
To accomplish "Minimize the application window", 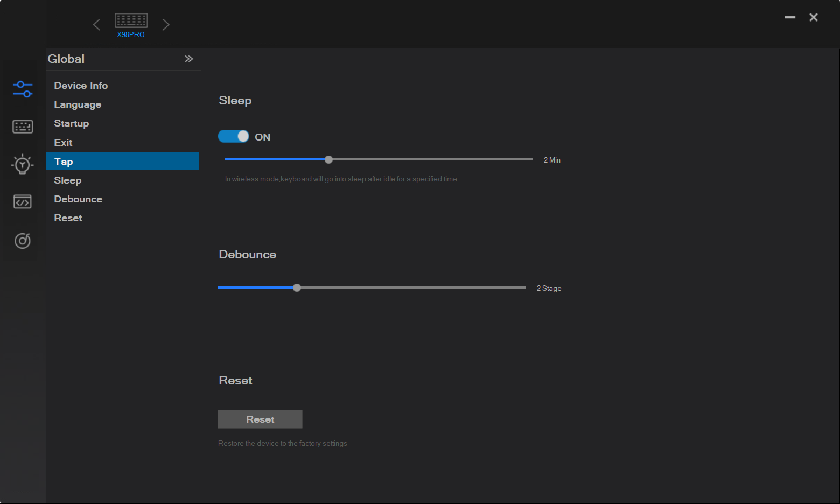I will coord(790,17).
